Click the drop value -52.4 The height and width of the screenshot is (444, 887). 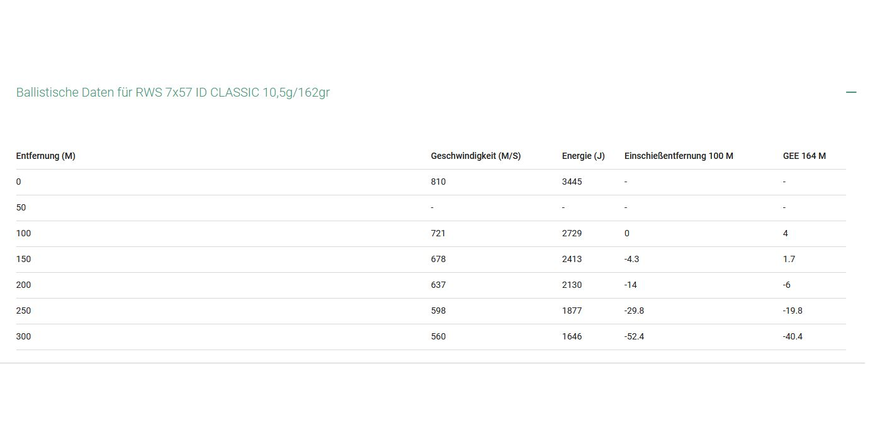pyautogui.click(x=635, y=337)
